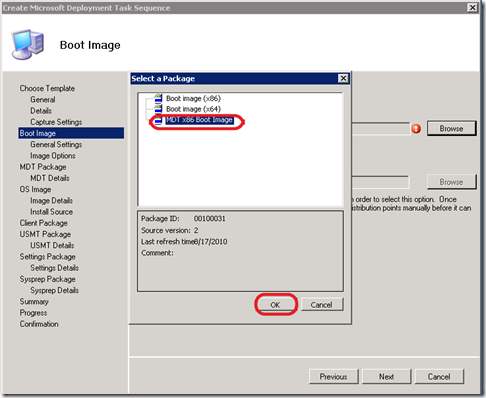
Task: Open OS Image step in sidebar
Action: (35, 189)
